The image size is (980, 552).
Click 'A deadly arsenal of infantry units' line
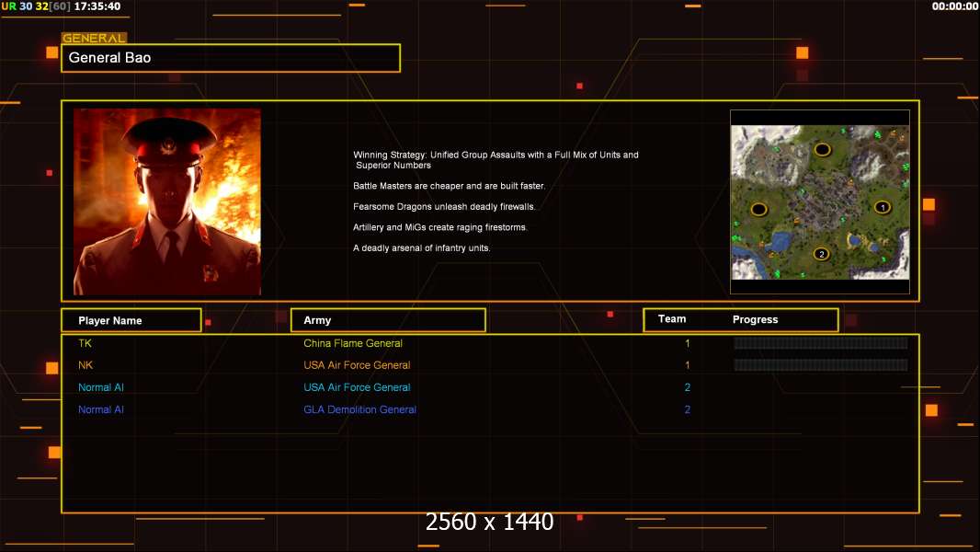coord(422,247)
